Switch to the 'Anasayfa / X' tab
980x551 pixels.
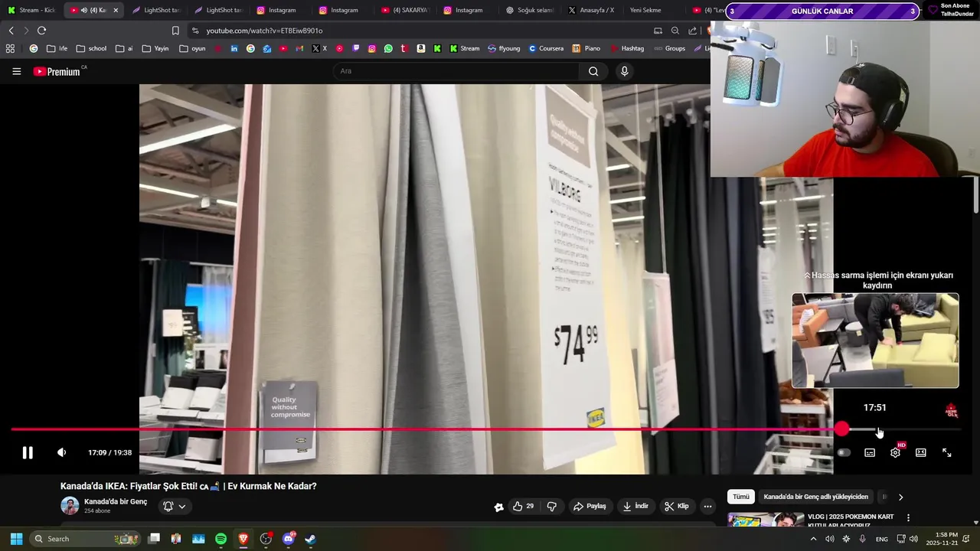pos(592,10)
